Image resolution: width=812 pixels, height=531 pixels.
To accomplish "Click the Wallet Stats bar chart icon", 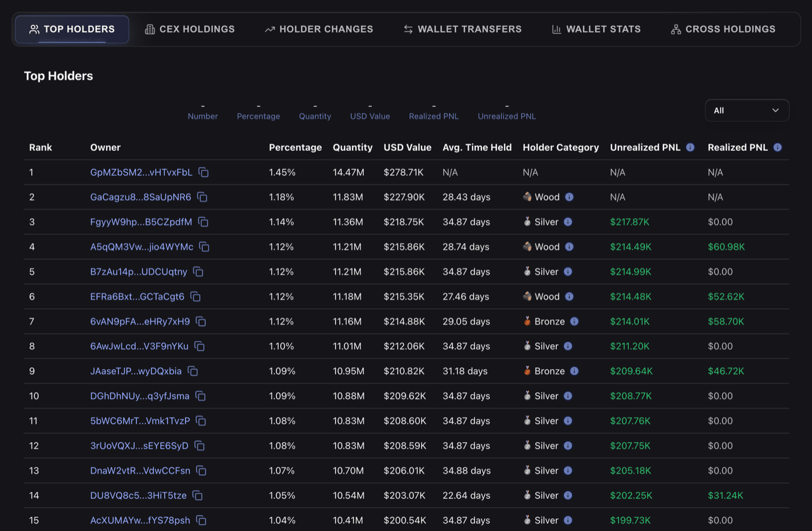I will [555, 28].
